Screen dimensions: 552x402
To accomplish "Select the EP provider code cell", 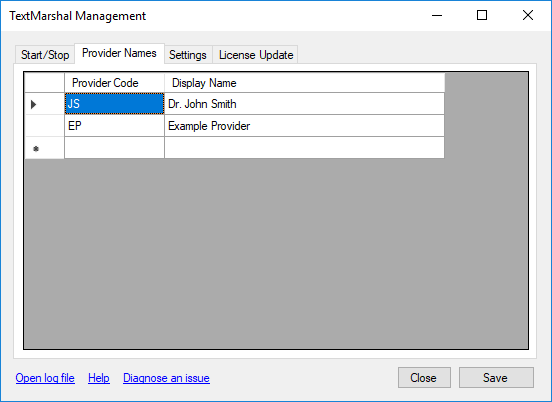I will point(114,126).
